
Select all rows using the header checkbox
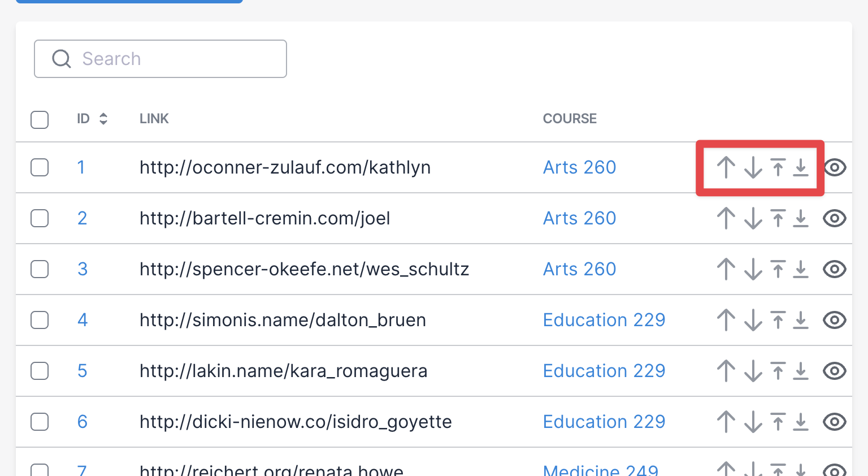click(x=40, y=120)
